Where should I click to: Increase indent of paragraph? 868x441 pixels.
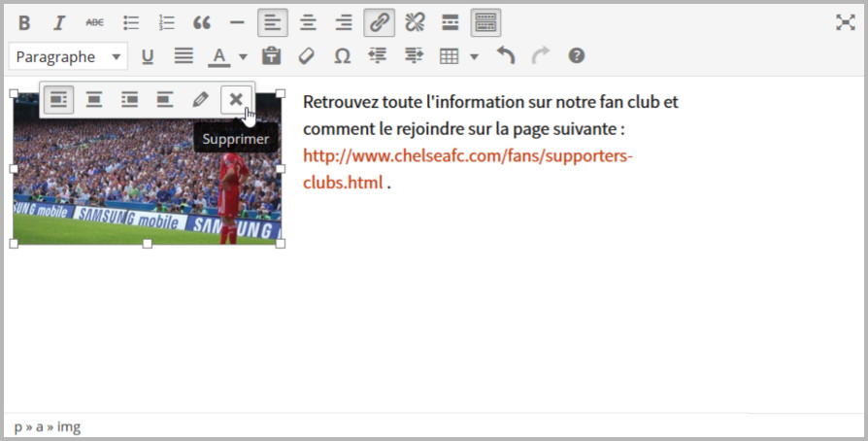(414, 56)
